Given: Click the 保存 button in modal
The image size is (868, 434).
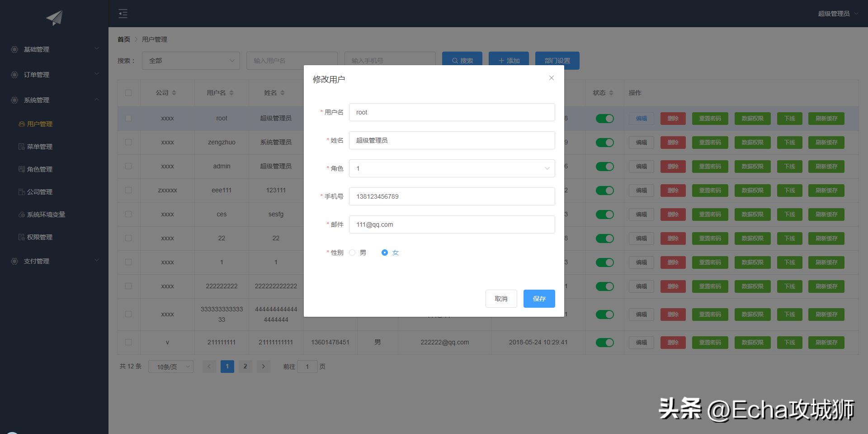Looking at the screenshot, I should [539, 298].
